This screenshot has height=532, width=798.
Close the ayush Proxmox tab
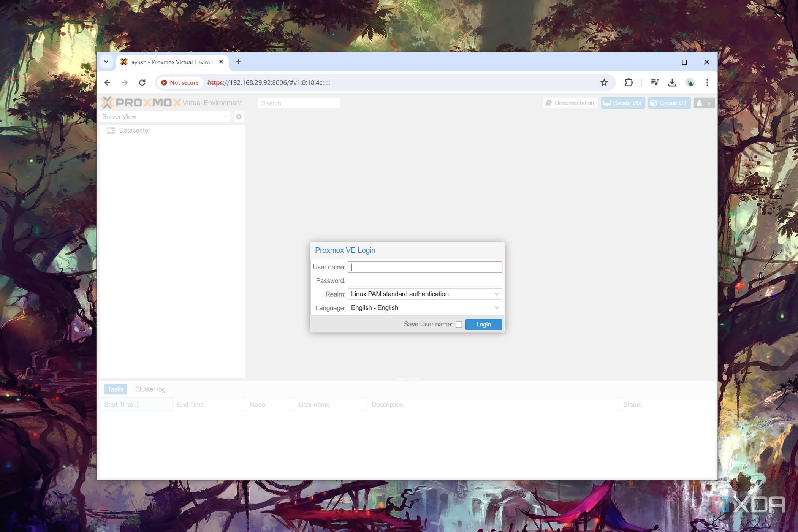[221, 62]
